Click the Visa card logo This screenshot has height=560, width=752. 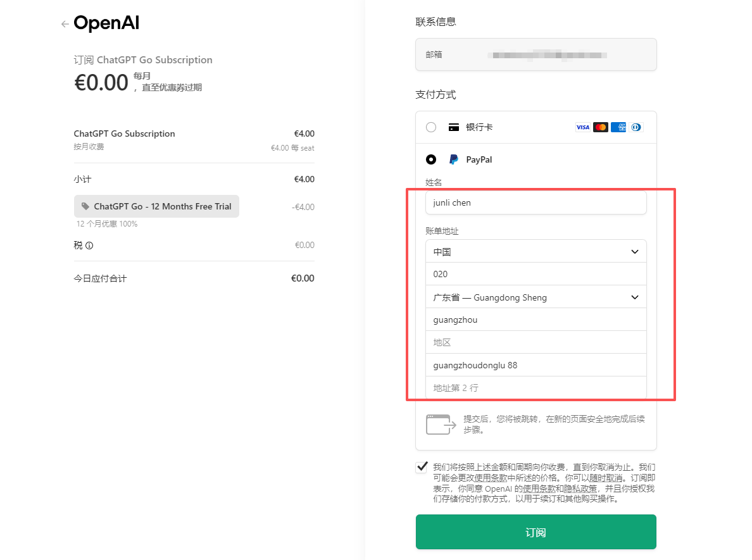[582, 127]
